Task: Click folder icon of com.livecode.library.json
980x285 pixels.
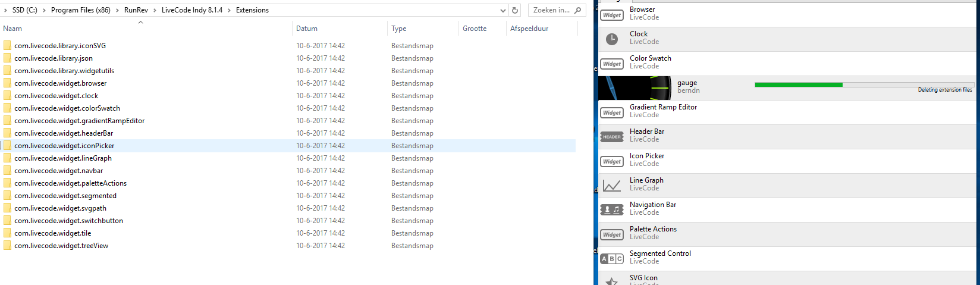Action: [7, 58]
